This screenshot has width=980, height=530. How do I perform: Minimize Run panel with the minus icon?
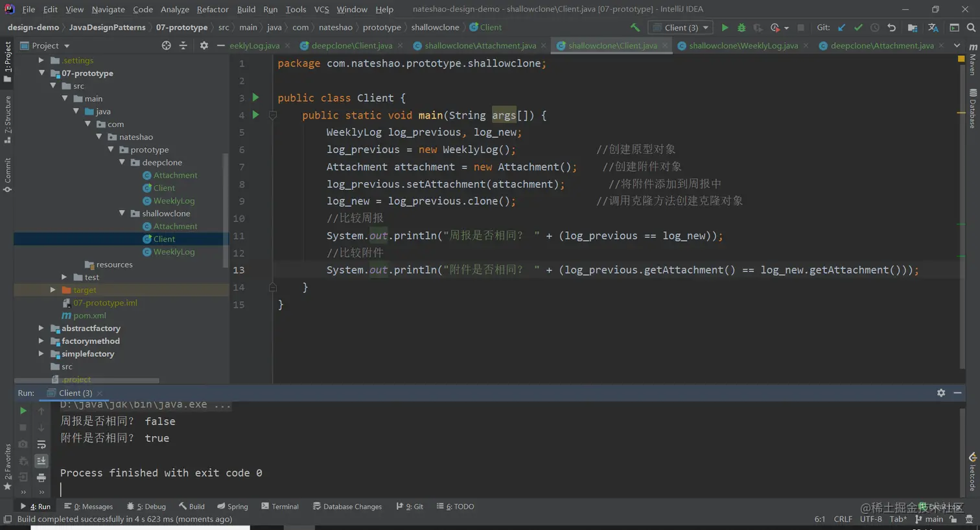[957, 393]
